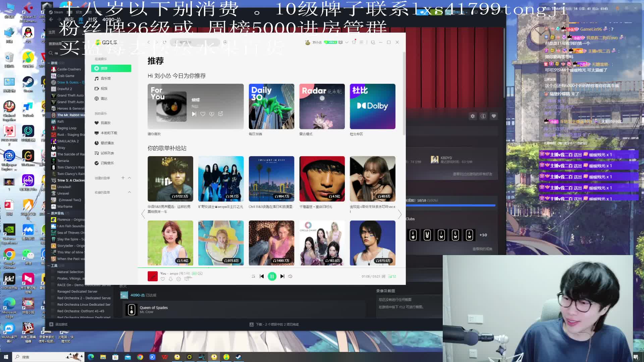Image resolution: width=644 pixels, height=362 pixels.
Task: Dislike the For You song (broken heart)
Action: [212, 114]
